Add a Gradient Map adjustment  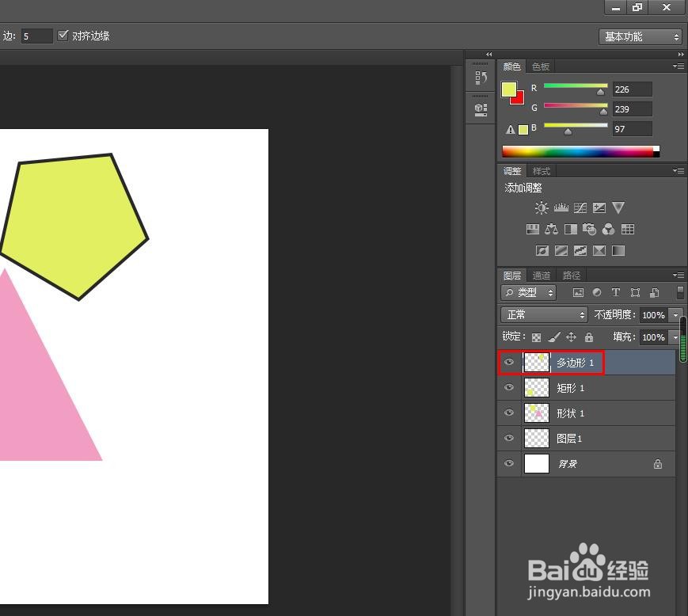click(618, 250)
